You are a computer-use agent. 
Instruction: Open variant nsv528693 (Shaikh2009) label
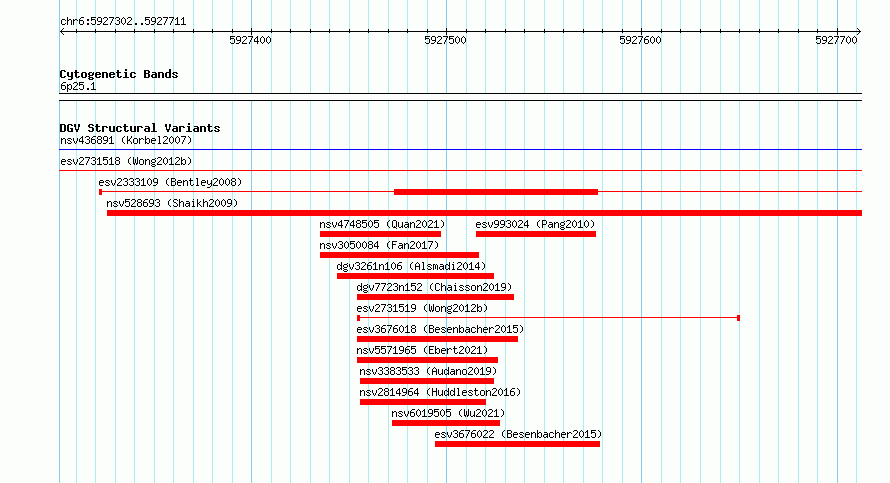172,203
